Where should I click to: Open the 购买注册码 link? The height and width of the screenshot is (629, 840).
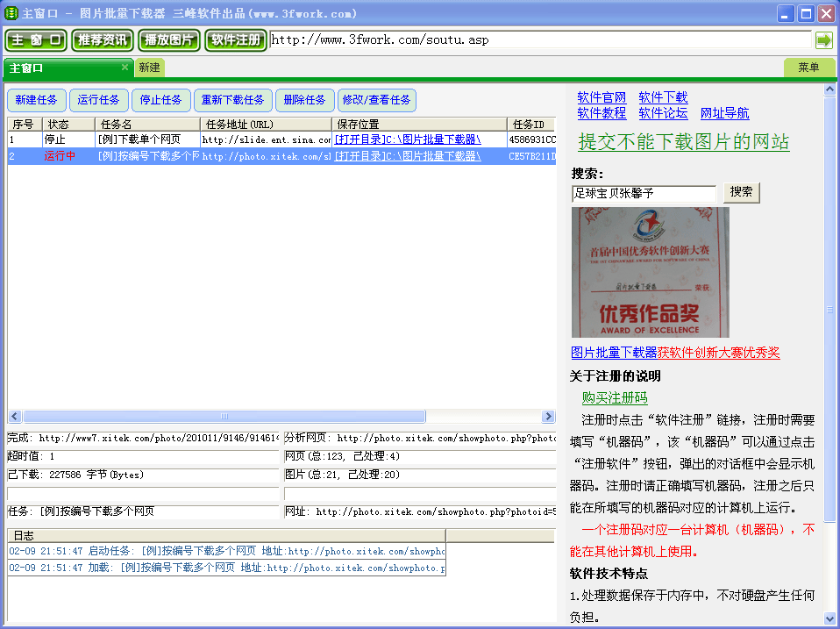tap(615, 397)
